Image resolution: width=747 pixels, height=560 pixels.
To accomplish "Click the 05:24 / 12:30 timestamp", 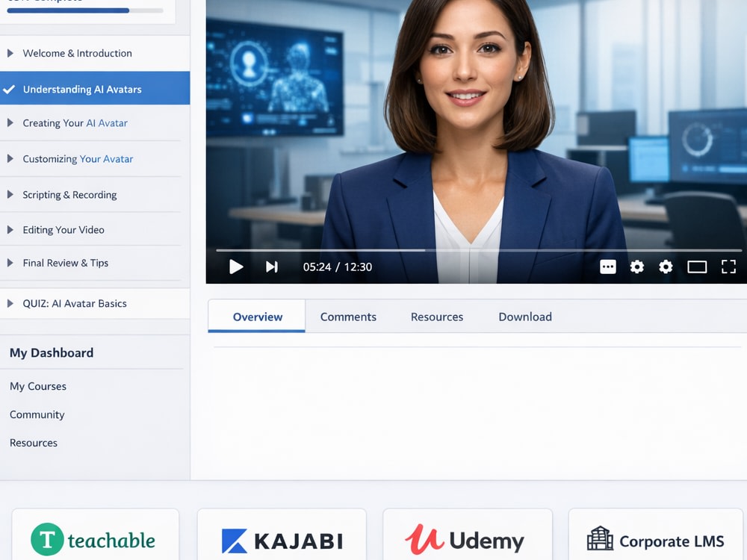I will 338,267.
